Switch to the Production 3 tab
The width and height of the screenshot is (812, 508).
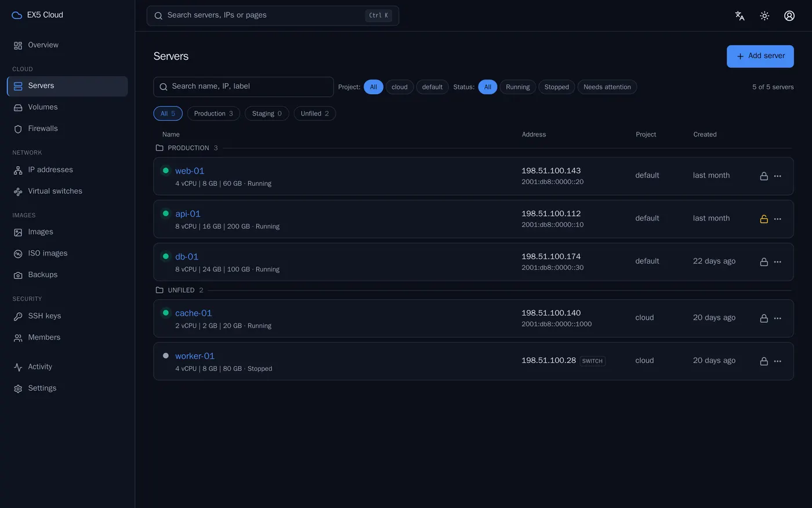(x=213, y=114)
